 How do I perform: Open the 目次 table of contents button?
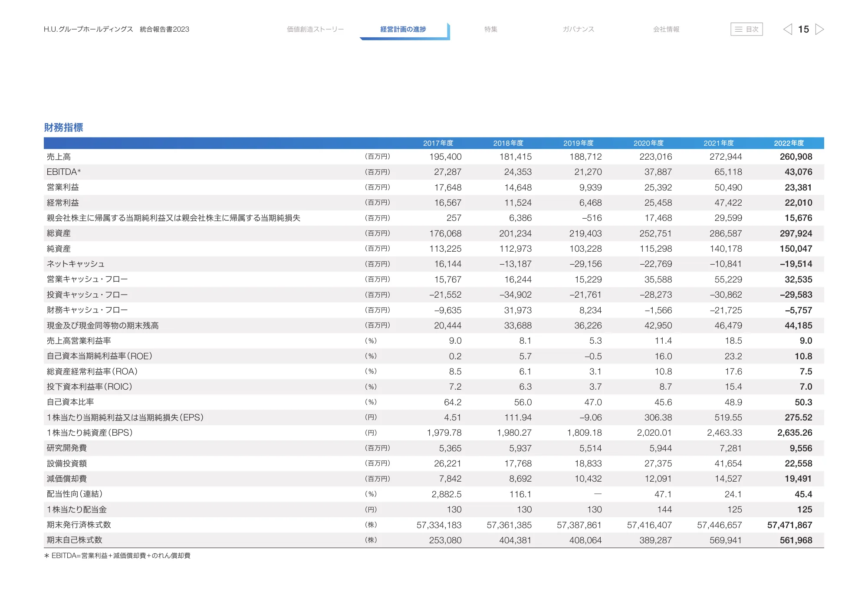tap(746, 29)
